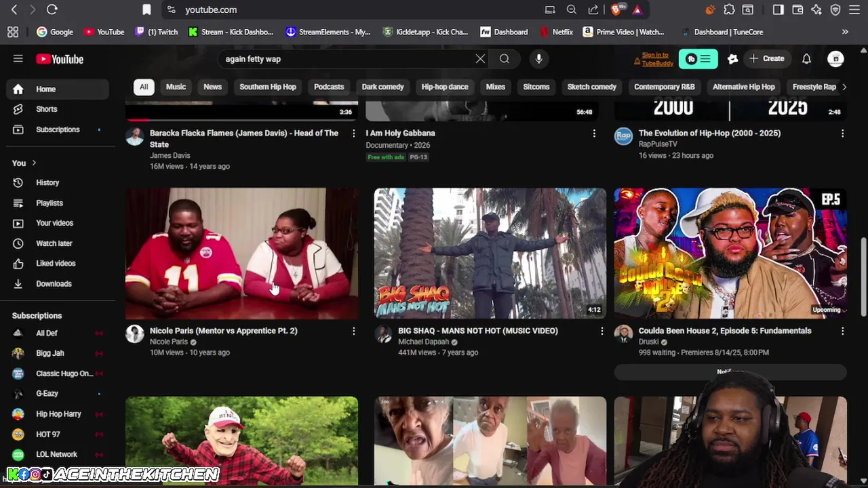This screenshot has height=488, width=868.
Task: Open the Google bookmark
Action: (x=55, y=32)
